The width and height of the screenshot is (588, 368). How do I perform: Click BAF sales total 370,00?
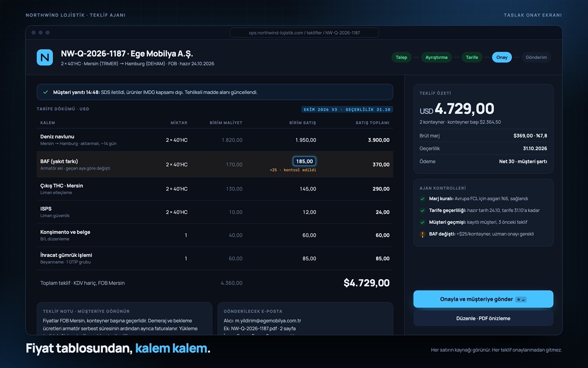tap(381, 164)
